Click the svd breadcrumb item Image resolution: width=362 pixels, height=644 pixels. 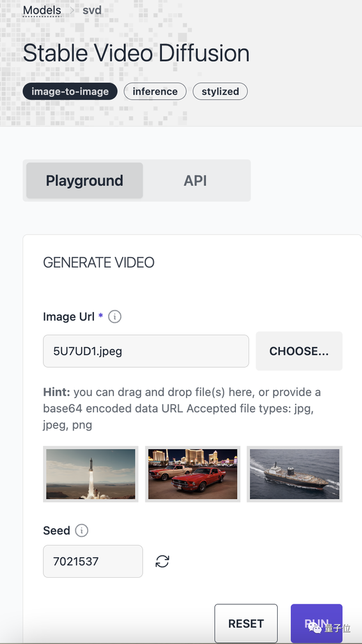point(92,11)
